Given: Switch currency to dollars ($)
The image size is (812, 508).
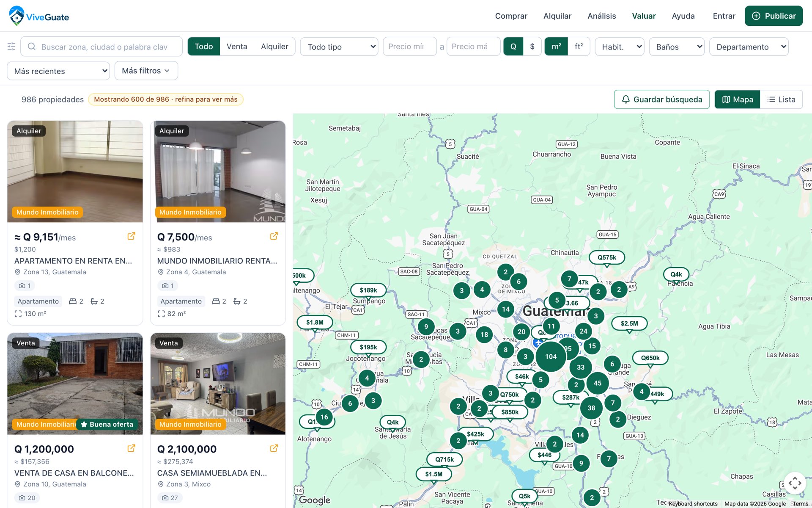Looking at the screenshot, I should [x=532, y=47].
